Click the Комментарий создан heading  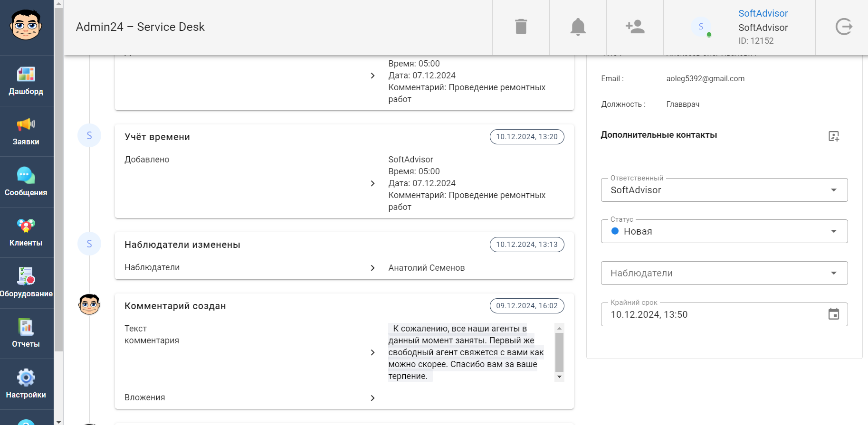click(x=175, y=306)
